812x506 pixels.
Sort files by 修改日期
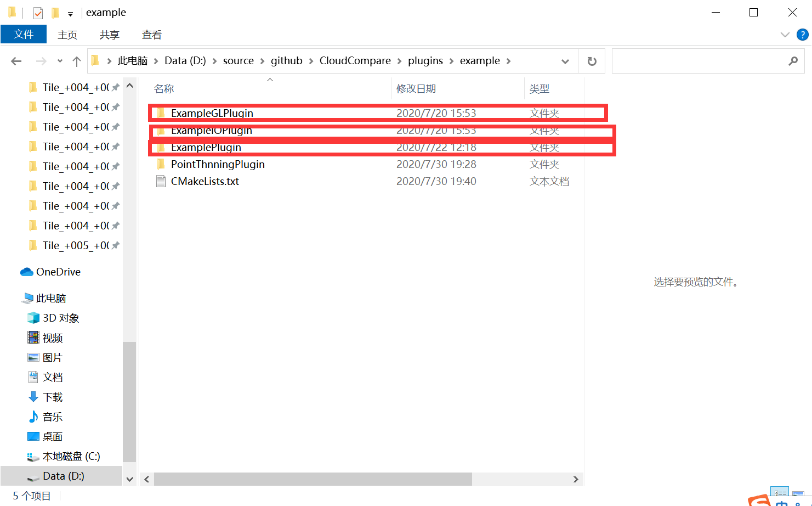[x=417, y=88]
